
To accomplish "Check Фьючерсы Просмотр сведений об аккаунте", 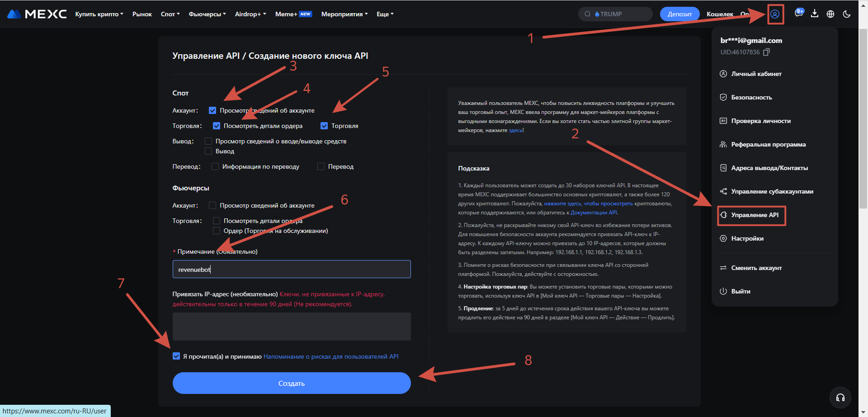I will point(212,205).
